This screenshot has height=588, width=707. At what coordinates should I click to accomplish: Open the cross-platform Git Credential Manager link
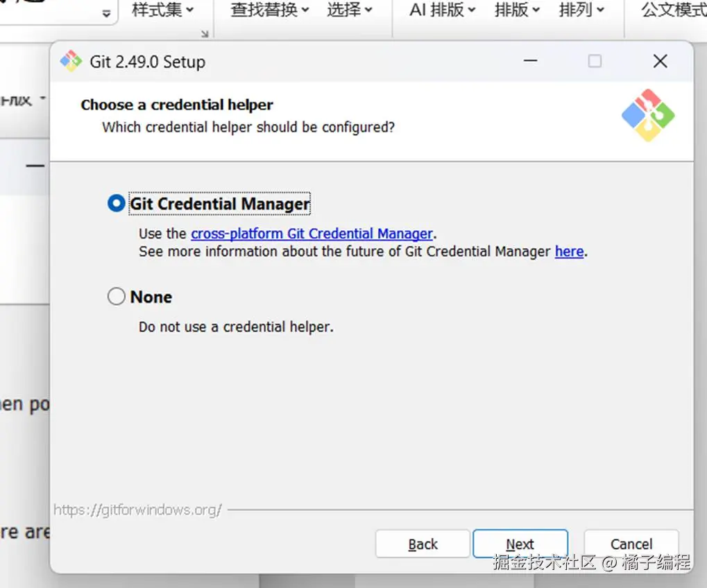(312, 234)
